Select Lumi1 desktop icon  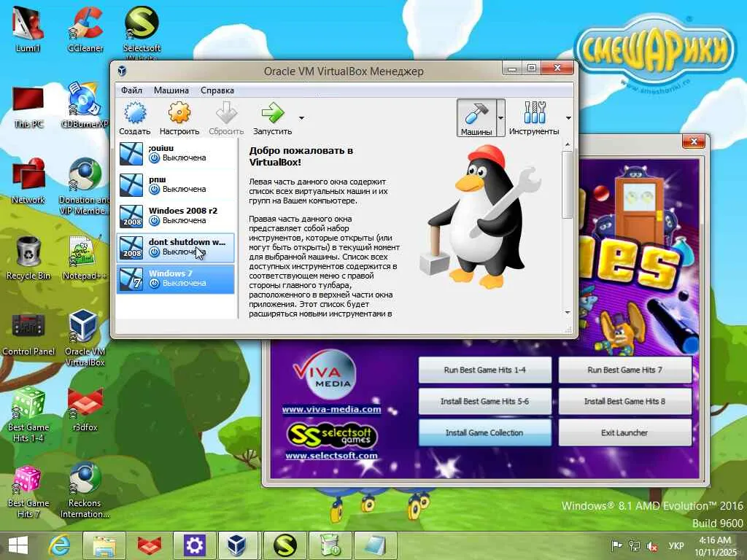(28, 29)
